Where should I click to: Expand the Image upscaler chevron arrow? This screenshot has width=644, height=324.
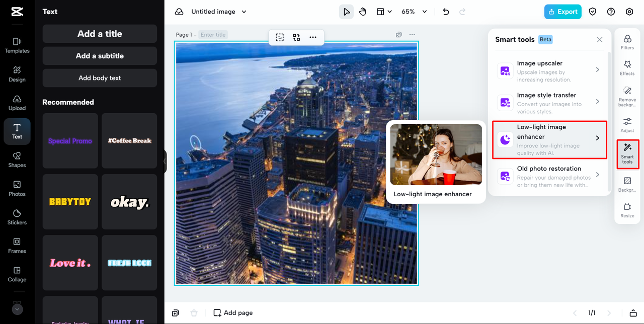(x=598, y=70)
